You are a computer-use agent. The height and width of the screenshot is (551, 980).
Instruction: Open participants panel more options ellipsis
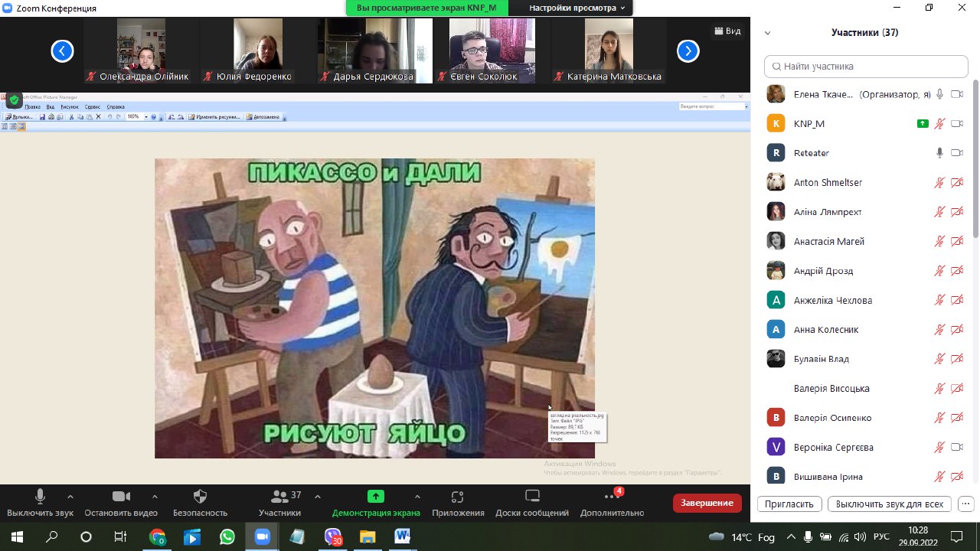965,504
